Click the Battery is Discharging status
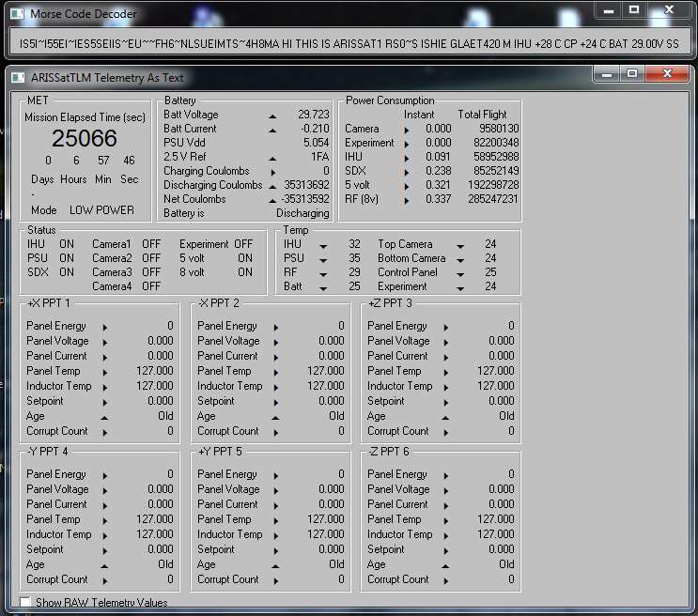 pyautogui.click(x=302, y=213)
